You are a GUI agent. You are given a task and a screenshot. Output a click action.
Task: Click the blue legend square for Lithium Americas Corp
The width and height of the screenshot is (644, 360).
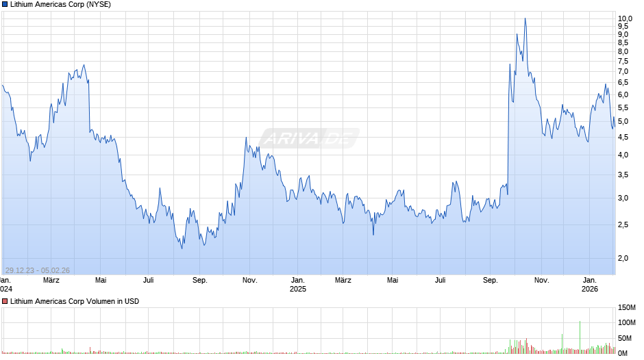[5, 5]
